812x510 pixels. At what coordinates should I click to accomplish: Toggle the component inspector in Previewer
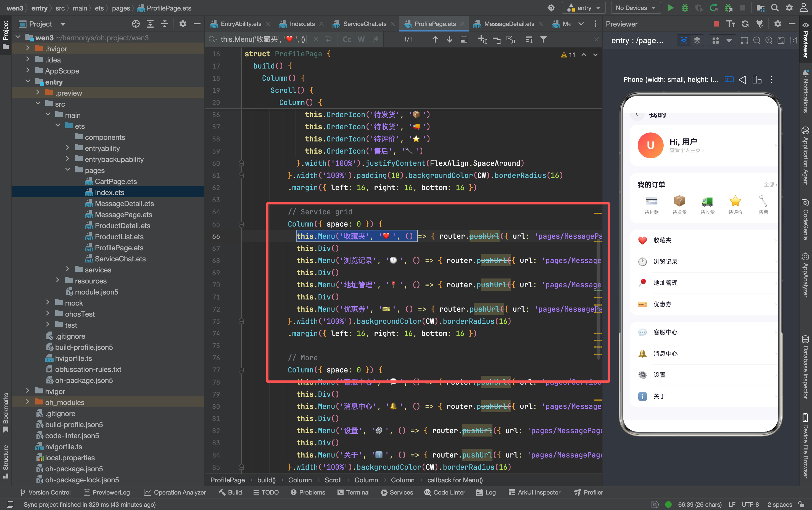684,41
